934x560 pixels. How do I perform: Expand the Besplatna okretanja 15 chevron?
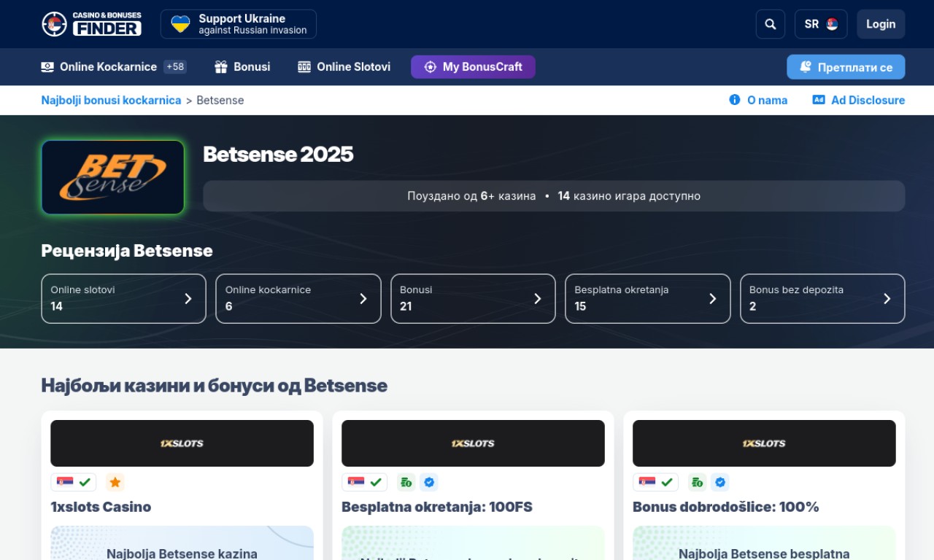coord(712,298)
